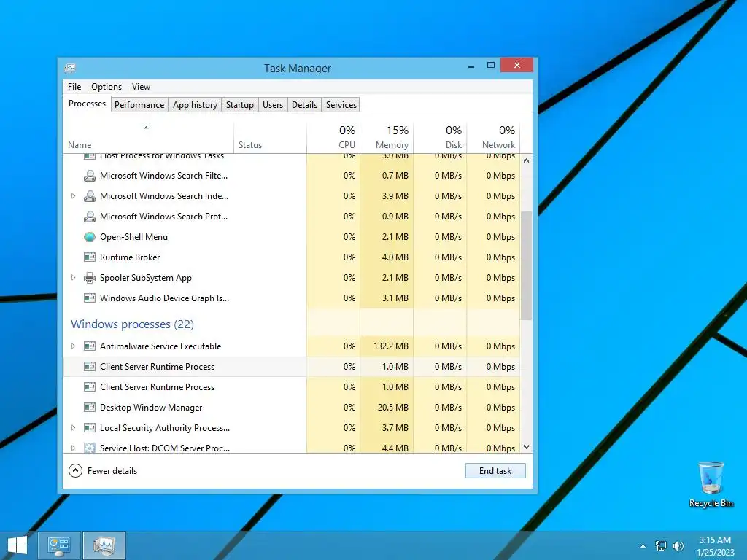Open the File menu
Screen dimensions: 747x560
point(74,87)
